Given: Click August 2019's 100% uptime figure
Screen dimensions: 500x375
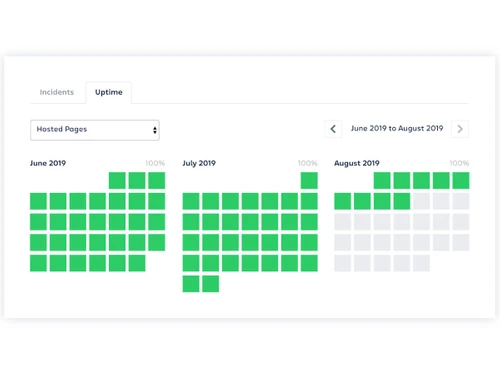Looking at the screenshot, I should tap(459, 163).
